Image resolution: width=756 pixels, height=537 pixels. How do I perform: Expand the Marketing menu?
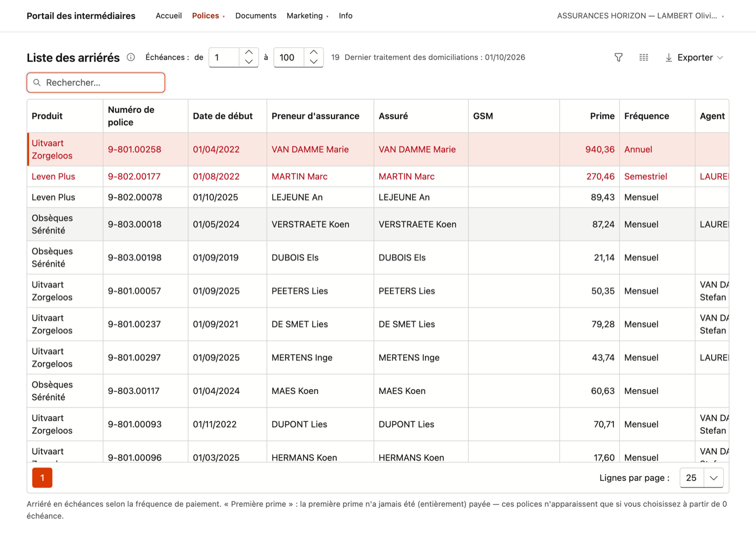pyautogui.click(x=307, y=16)
